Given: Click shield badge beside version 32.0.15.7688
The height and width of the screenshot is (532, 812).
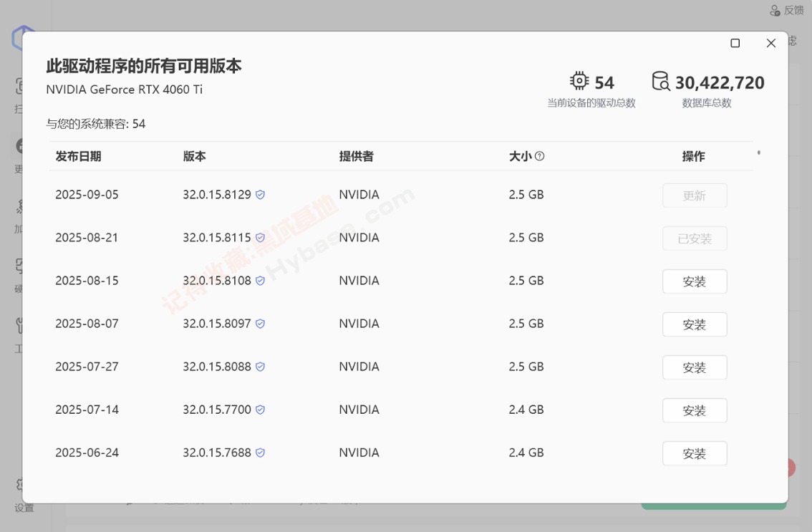Looking at the screenshot, I should (261, 453).
